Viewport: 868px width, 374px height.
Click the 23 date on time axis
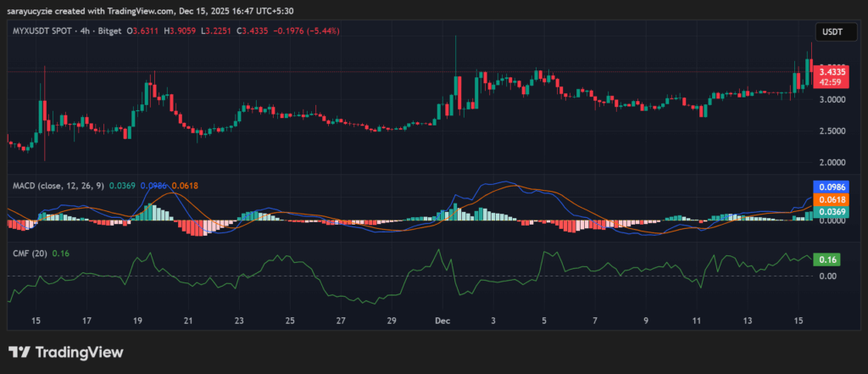(x=239, y=321)
